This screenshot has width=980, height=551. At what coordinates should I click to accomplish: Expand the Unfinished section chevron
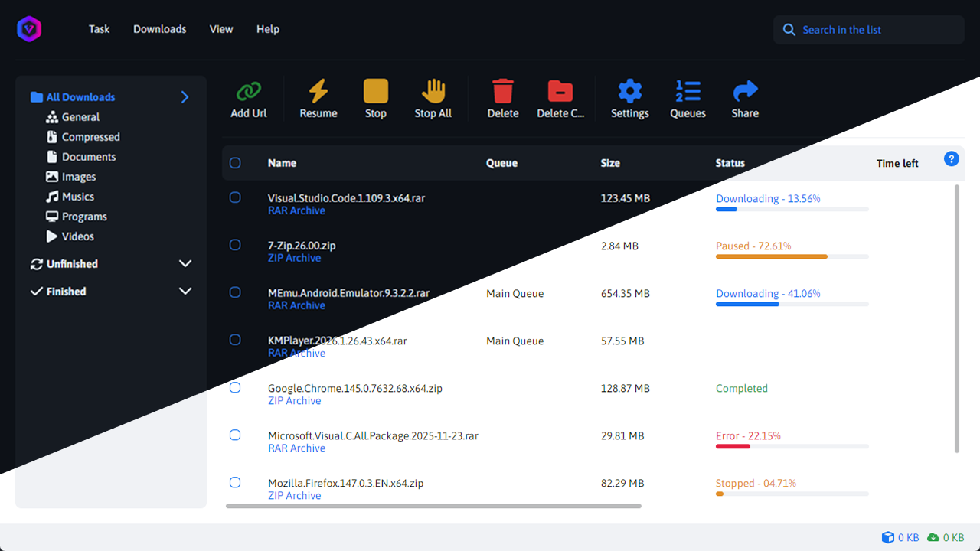(185, 264)
